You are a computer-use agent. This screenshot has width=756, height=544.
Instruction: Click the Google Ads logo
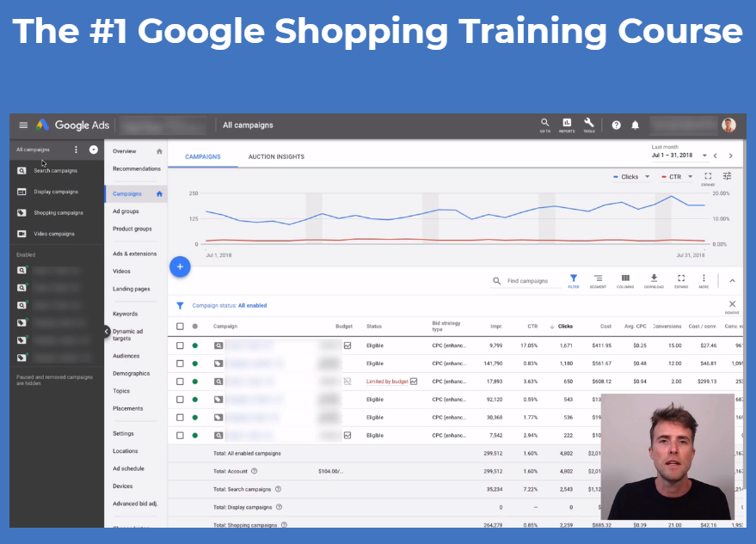[73, 125]
